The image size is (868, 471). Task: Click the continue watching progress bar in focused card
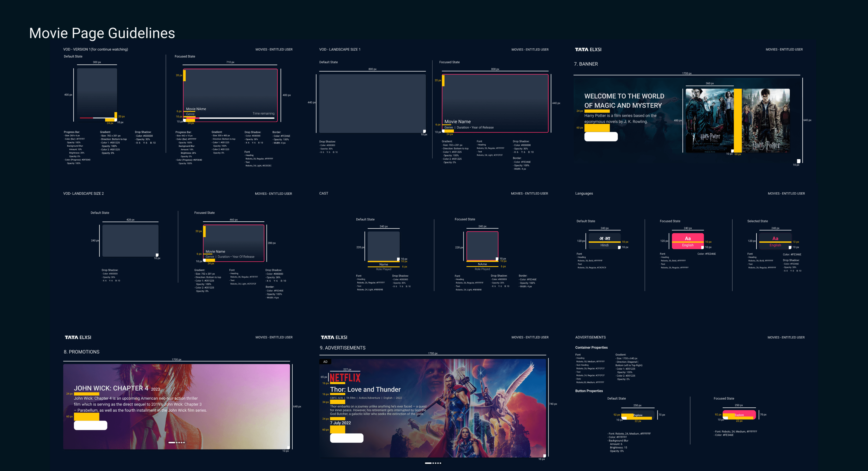coord(230,118)
